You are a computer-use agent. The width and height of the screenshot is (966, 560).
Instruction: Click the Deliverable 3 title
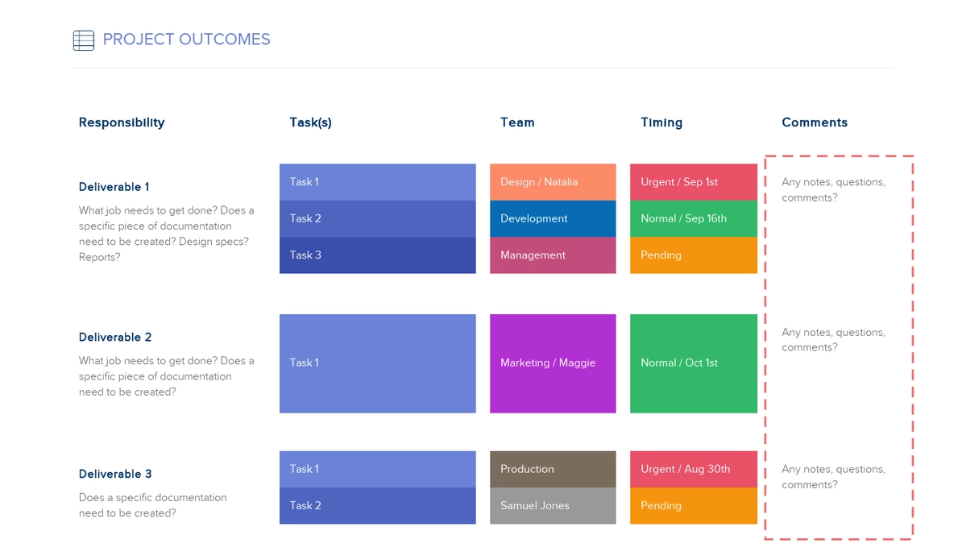(x=115, y=475)
